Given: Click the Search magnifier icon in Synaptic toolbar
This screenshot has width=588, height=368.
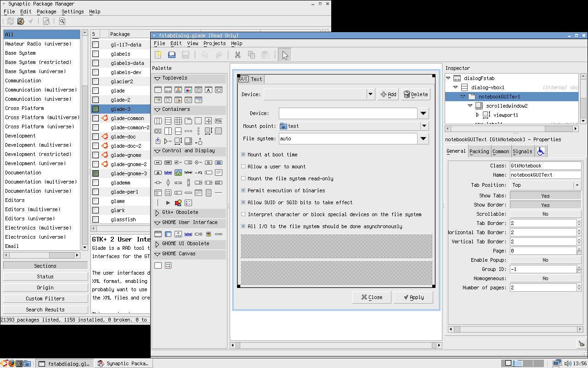Looking at the screenshot, I should [62, 21].
